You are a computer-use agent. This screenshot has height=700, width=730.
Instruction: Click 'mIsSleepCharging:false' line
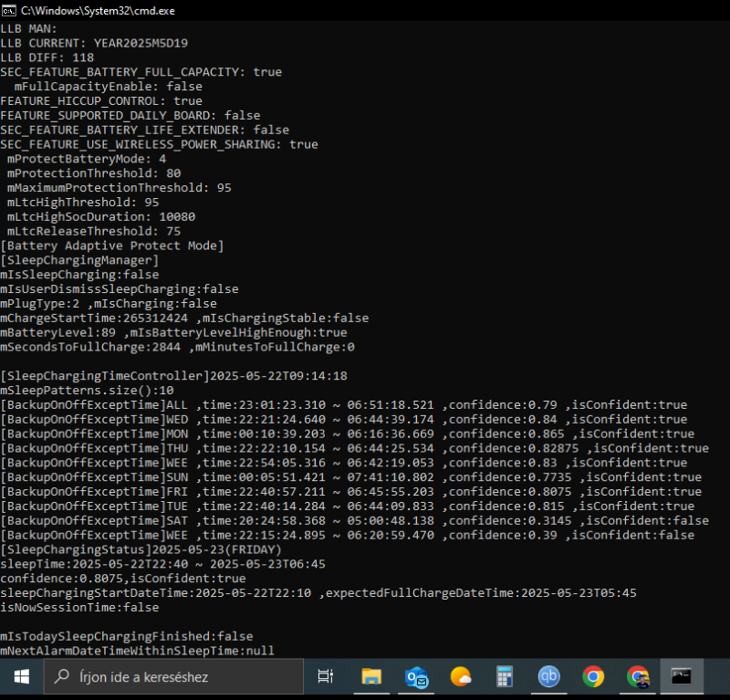(79, 275)
